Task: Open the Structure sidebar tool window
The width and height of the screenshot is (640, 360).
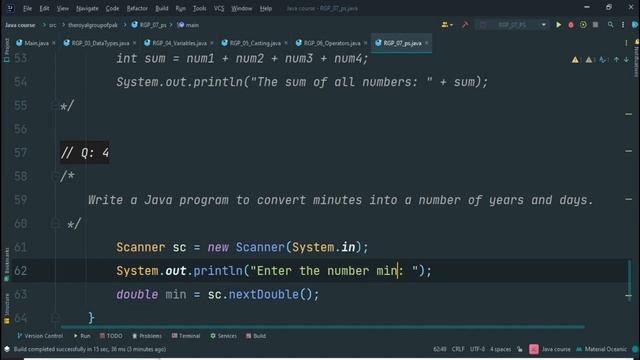Action: click(6, 308)
